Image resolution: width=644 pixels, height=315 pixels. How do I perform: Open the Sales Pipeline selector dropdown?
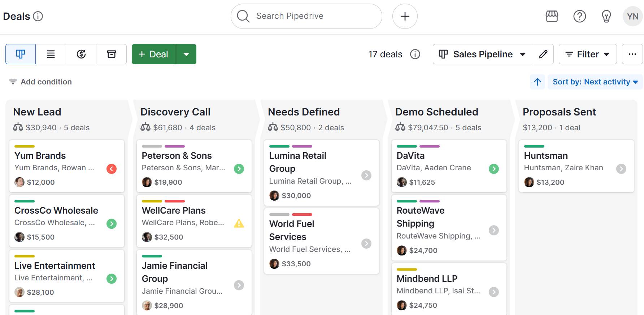483,54
